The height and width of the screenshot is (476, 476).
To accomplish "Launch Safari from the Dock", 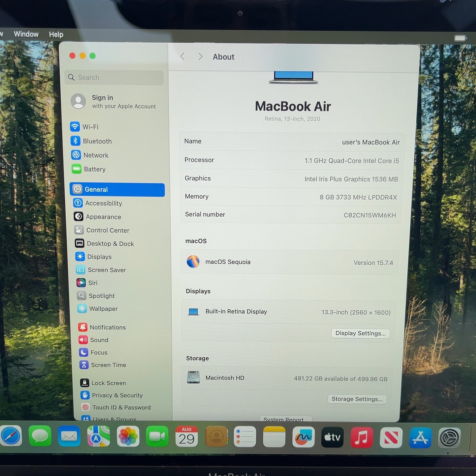I will point(10,436).
